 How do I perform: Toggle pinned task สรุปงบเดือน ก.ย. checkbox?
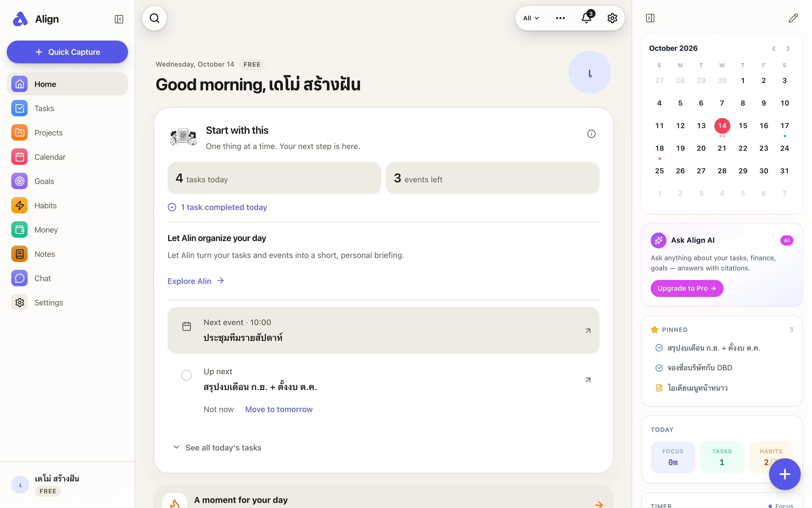tap(659, 348)
